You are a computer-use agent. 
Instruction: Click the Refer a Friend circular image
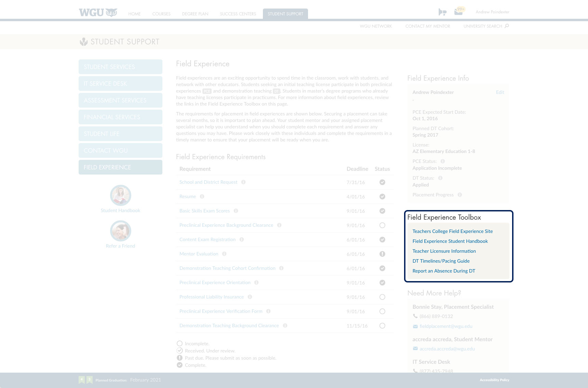click(x=120, y=231)
